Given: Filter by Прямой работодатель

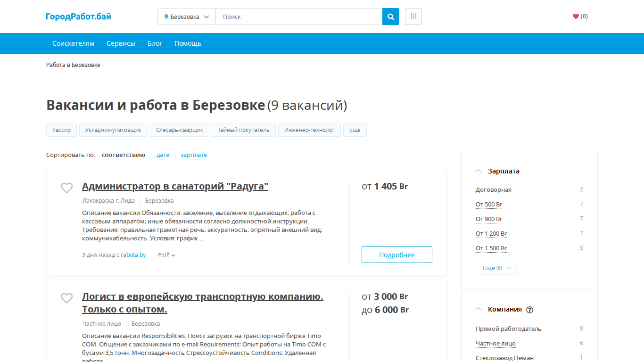Looking at the screenshot, I should [x=509, y=329].
